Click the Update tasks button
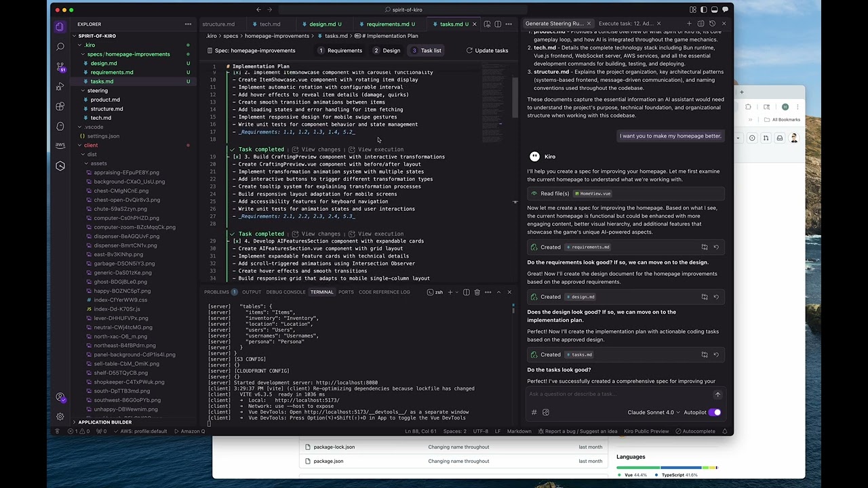This screenshot has width=868, height=488. point(488,50)
